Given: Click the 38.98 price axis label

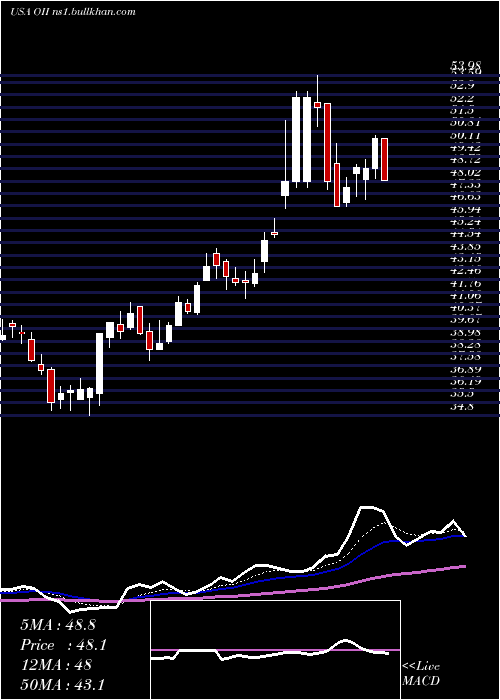Looking at the screenshot, I should coord(465,333).
